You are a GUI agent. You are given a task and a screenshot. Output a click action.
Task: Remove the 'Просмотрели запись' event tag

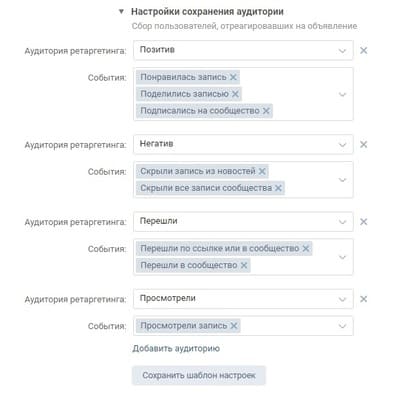(x=234, y=326)
